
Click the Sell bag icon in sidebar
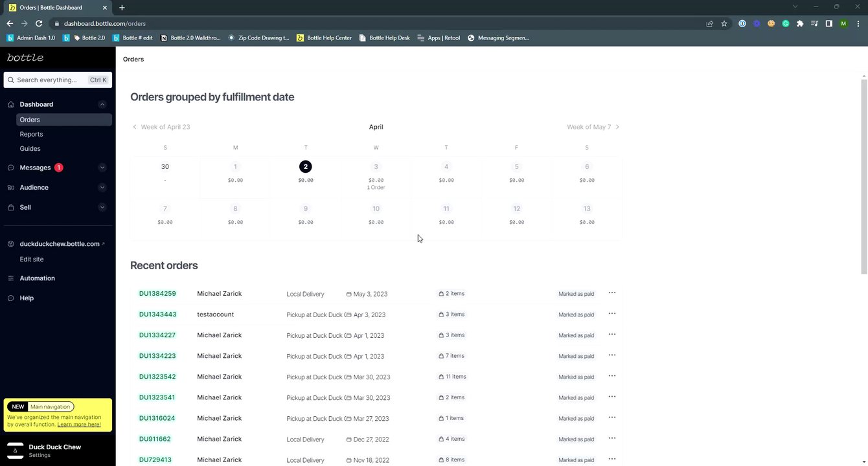[10, 208]
